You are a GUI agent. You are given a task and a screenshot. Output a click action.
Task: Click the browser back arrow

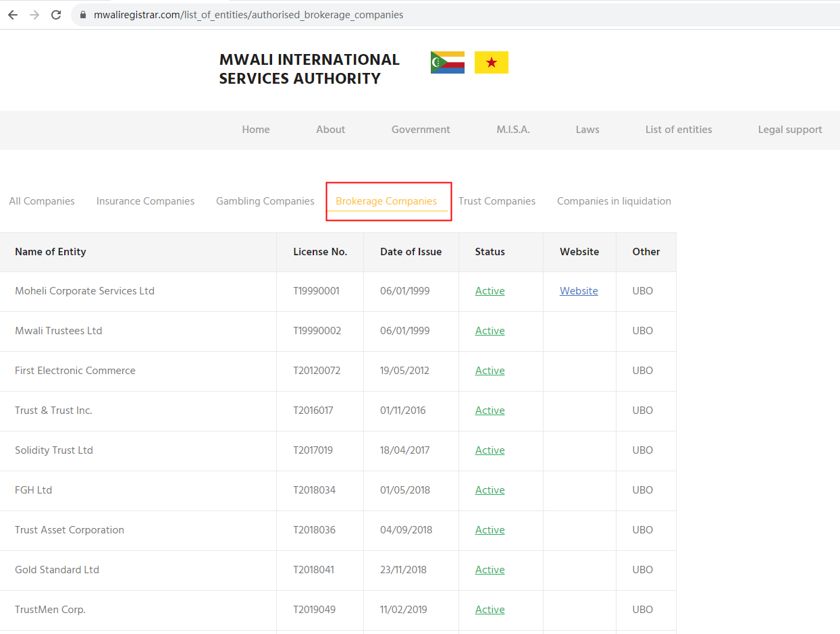tap(12, 15)
